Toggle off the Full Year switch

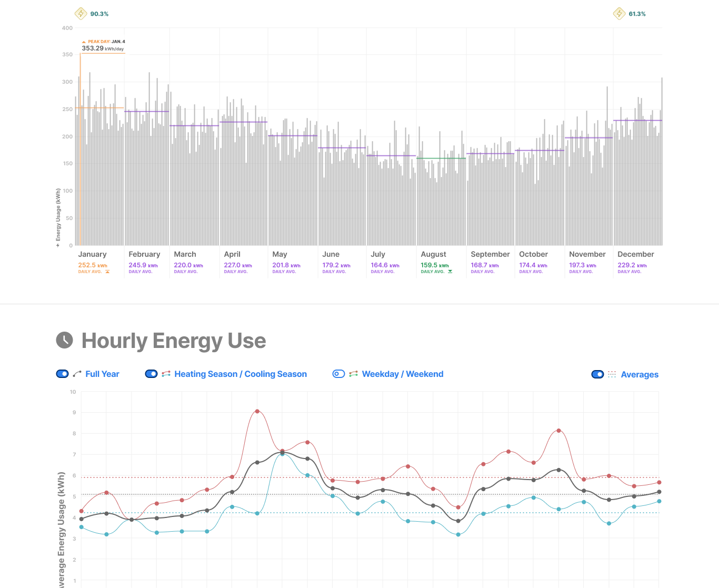[62, 374]
